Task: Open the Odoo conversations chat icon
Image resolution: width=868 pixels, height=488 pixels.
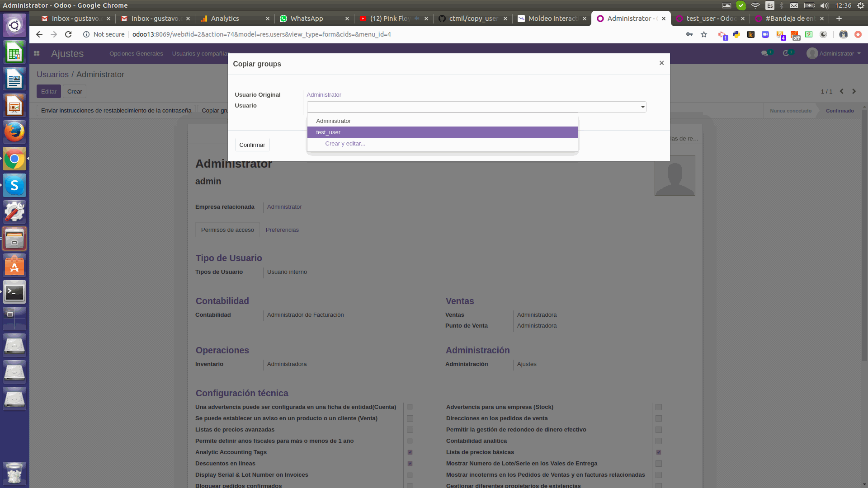Action: (x=764, y=53)
